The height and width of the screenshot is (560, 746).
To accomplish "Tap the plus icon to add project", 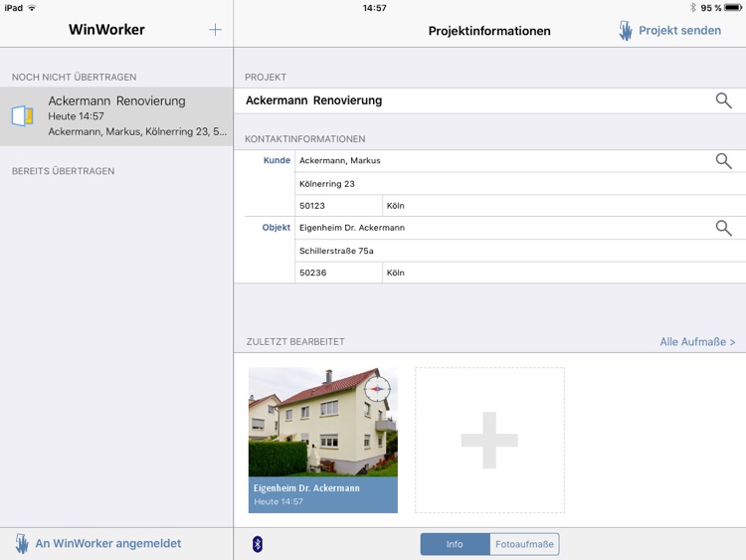I will [x=215, y=30].
